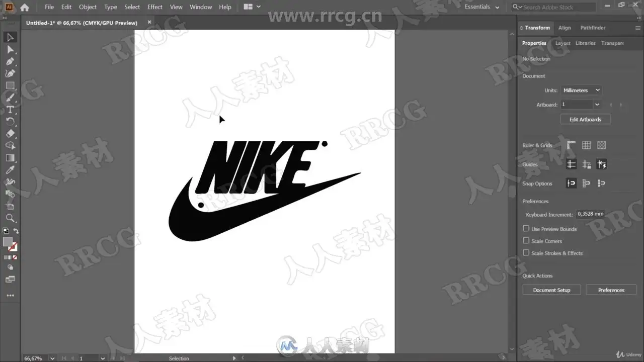Image resolution: width=644 pixels, height=362 pixels.
Task: Click the Preferences button
Action: pos(611,290)
